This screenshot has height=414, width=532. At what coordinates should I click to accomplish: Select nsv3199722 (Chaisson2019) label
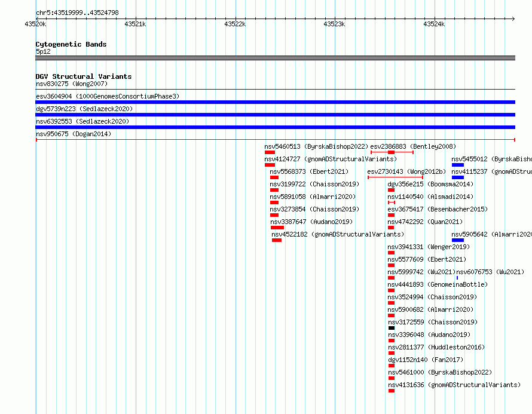[314, 184]
